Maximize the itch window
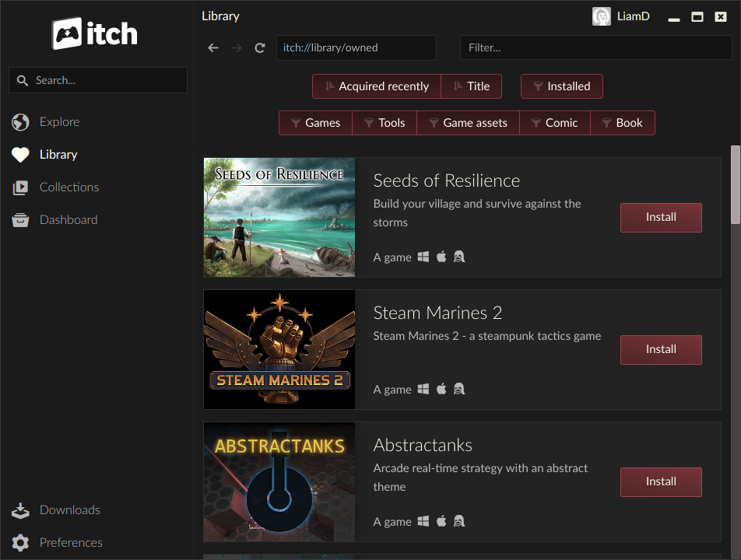Screen dimensions: 741x560 pos(697,17)
